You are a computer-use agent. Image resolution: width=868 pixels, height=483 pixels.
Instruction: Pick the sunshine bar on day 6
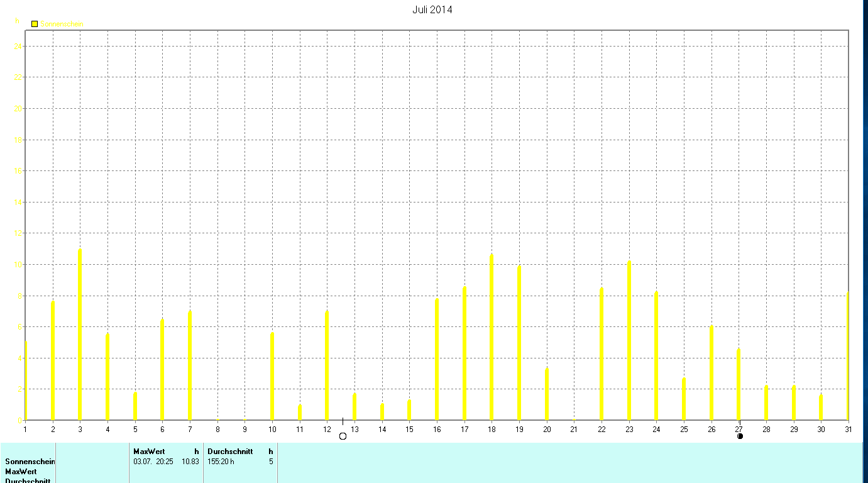[x=162, y=369]
